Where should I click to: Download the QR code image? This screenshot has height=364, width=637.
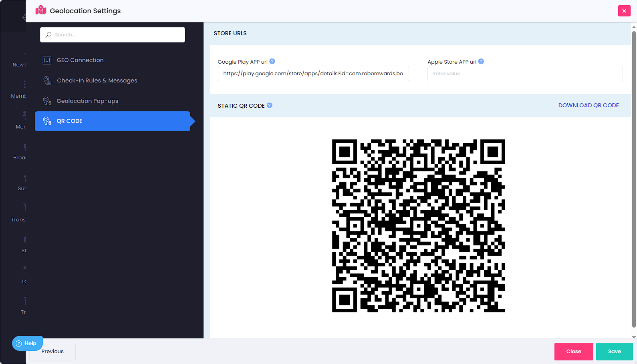[x=589, y=105]
